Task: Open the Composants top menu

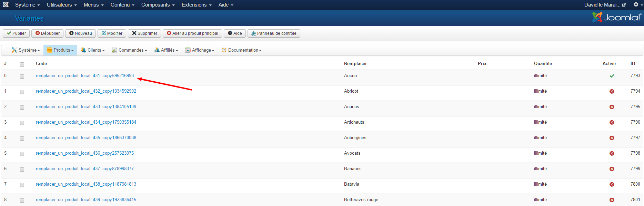Action: coord(158,5)
